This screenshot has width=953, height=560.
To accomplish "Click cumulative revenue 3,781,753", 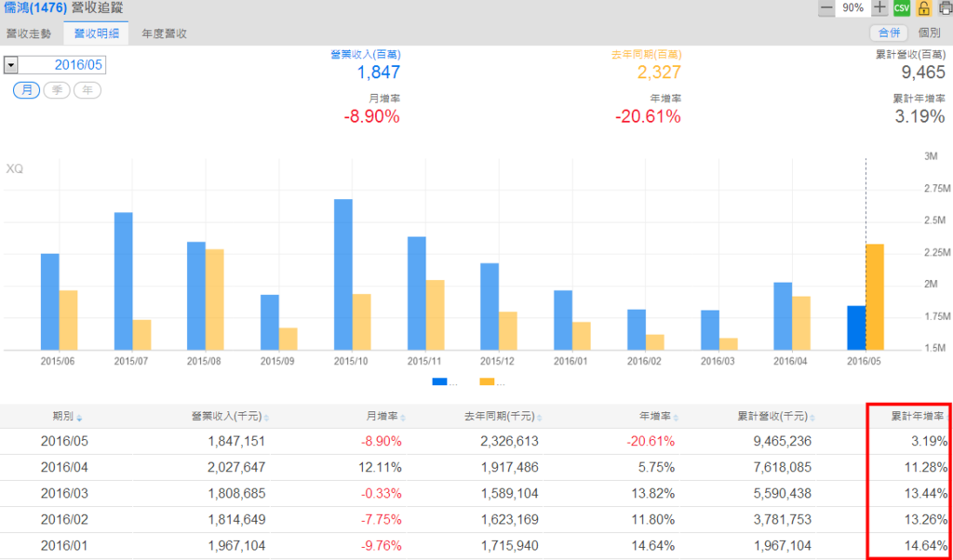I will point(782,520).
